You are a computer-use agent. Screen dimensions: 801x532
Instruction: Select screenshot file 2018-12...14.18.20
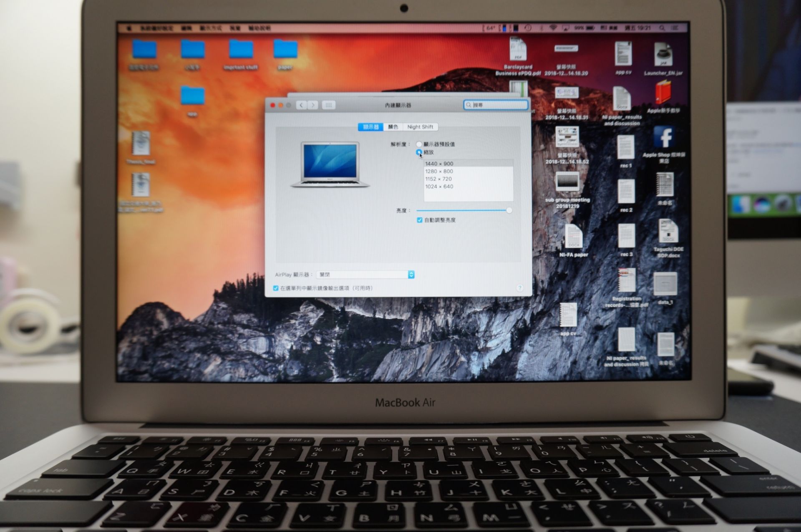click(566, 49)
